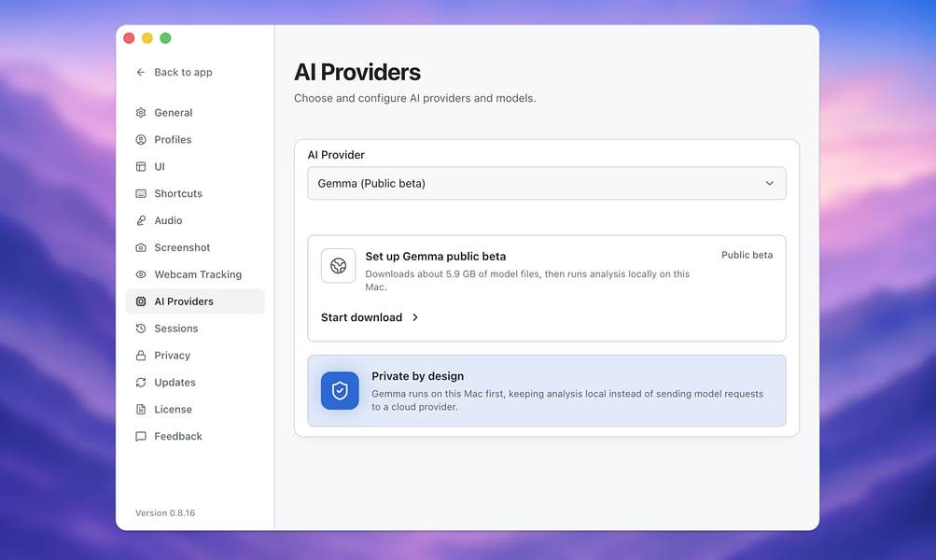Click the back arrow icon beside Back to app

pos(141,72)
